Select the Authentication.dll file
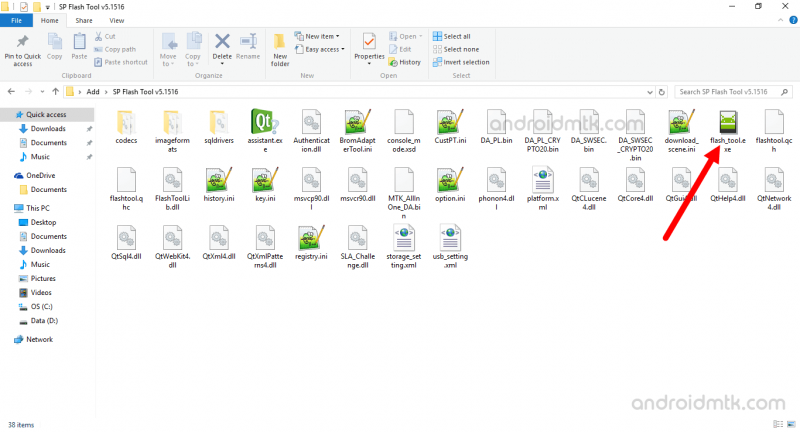This screenshot has height=432, width=800. pyautogui.click(x=311, y=131)
